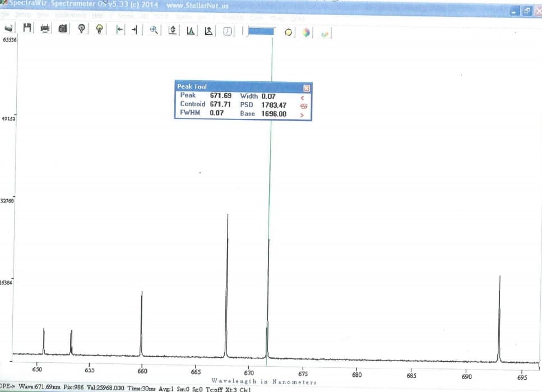Click the peak with up-arrow toolbar icon
This screenshot has height=392, width=542.
point(209,31)
